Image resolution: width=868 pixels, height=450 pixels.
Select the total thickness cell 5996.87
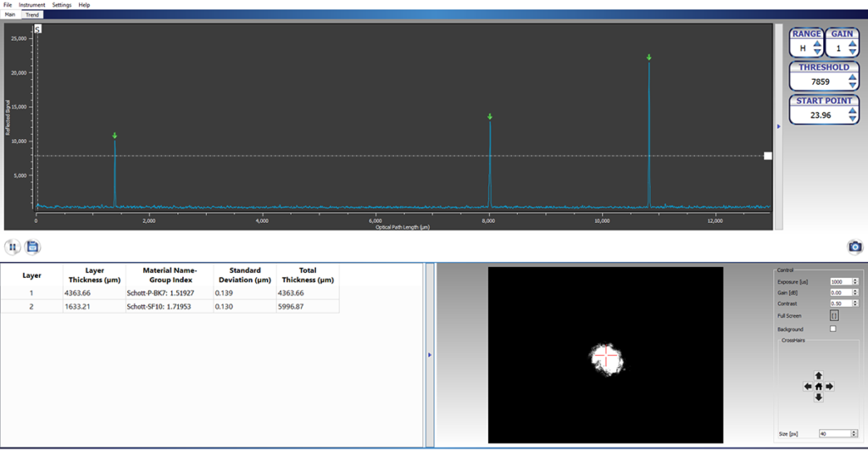[x=308, y=306]
